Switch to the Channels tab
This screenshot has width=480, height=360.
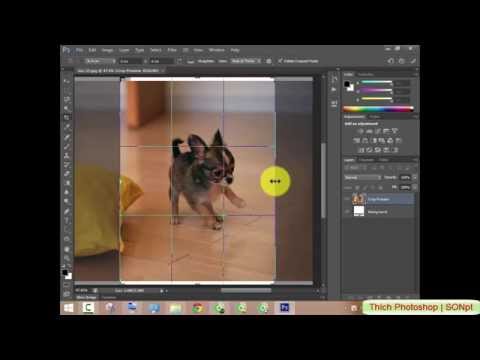point(366,160)
